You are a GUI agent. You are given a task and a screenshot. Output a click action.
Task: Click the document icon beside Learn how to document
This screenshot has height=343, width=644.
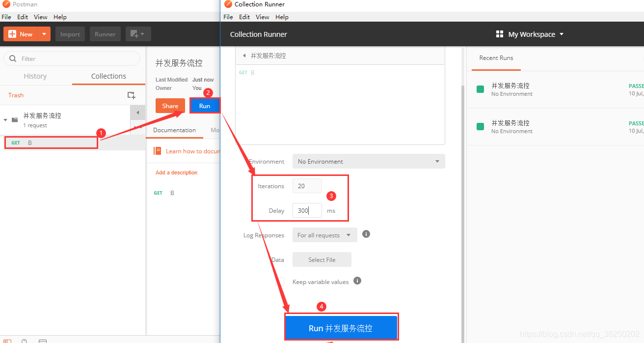click(x=158, y=151)
